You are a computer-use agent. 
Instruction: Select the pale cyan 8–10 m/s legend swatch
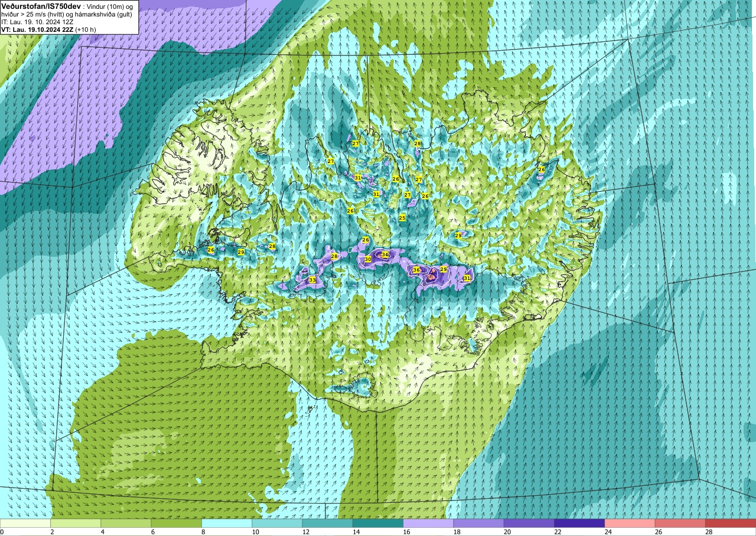click(x=227, y=523)
